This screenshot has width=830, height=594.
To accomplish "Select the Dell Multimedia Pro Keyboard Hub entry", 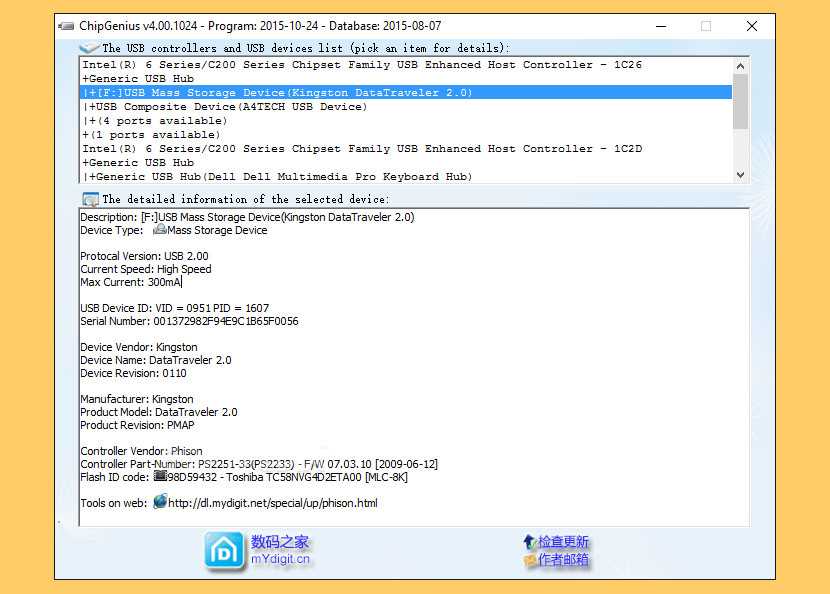I will coord(279,177).
